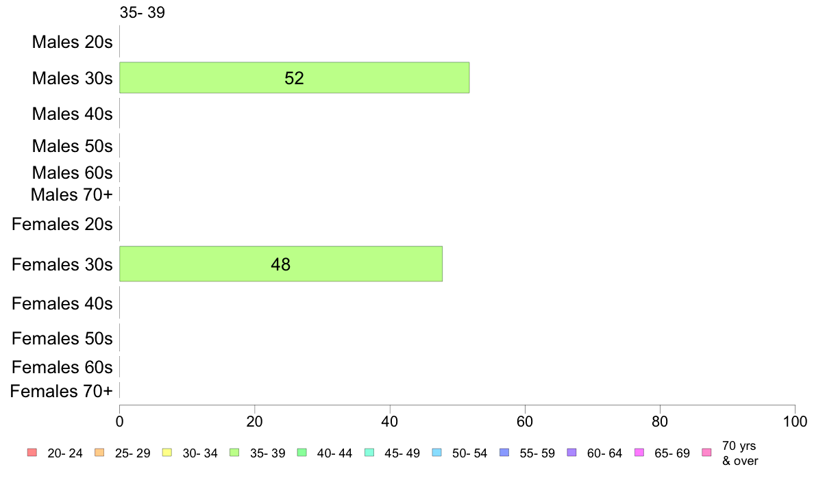Screen dimensions: 814x504
Task: Select the Females 30s bar labeled 48
Action: pyautogui.click(x=281, y=264)
